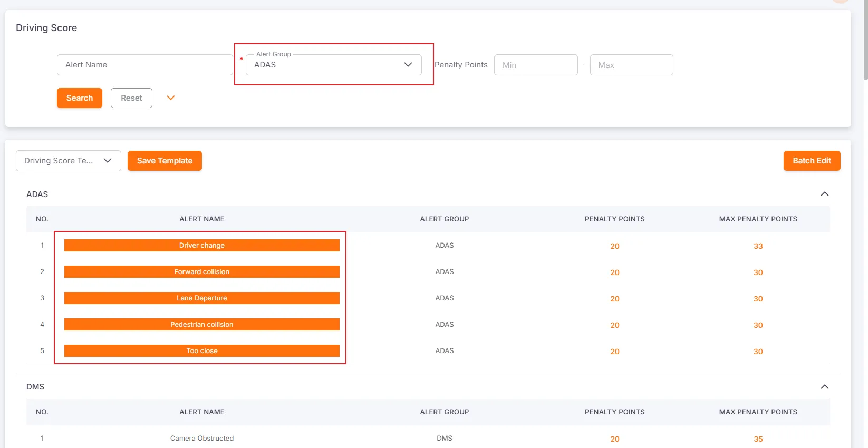Click the Alert Name input field
This screenshot has width=868, height=448.
[144, 65]
